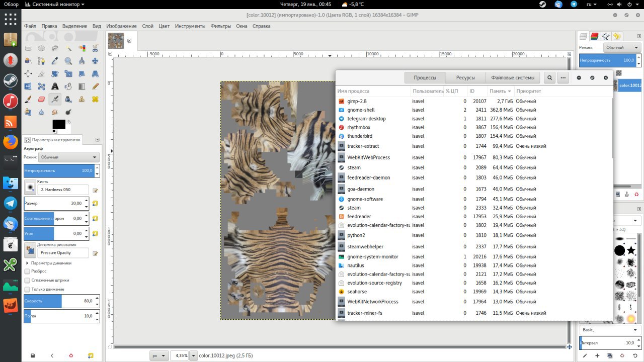This screenshot has width=644, height=362.
Task: Open the paint dynamics selector icon
Action: 30,250
